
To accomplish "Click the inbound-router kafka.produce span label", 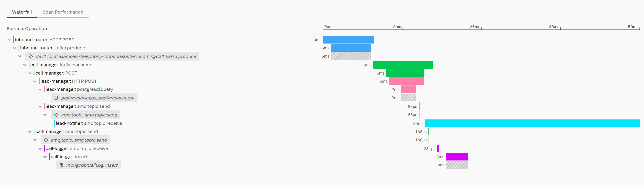I will click(52, 48).
